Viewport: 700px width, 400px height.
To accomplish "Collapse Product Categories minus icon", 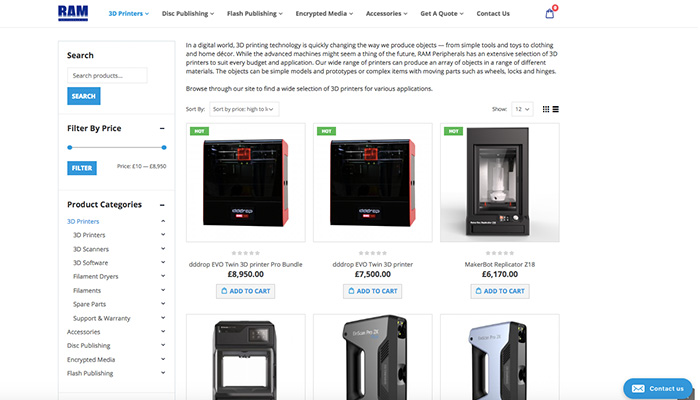I will tap(162, 205).
